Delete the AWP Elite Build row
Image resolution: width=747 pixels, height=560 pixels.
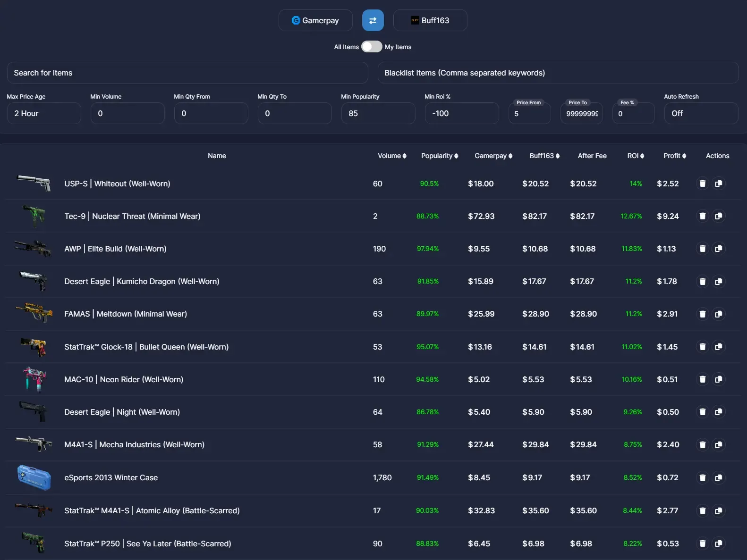pos(703,249)
